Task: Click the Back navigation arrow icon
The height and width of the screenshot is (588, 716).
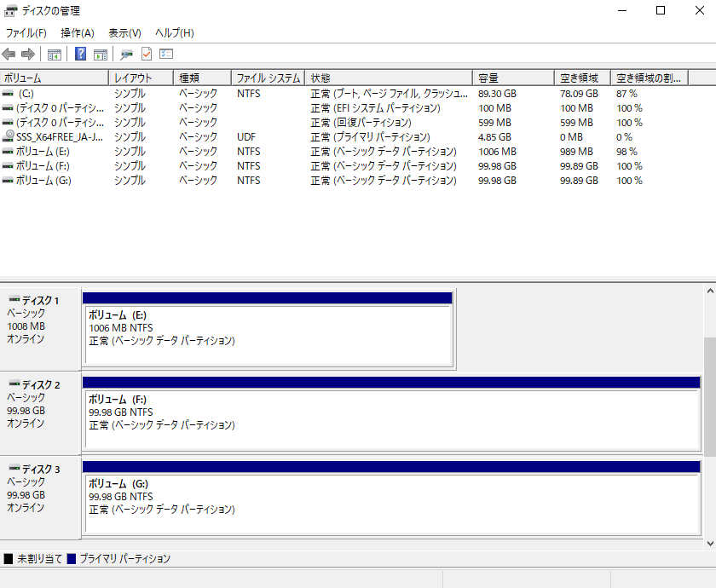Action: pos(9,54)
